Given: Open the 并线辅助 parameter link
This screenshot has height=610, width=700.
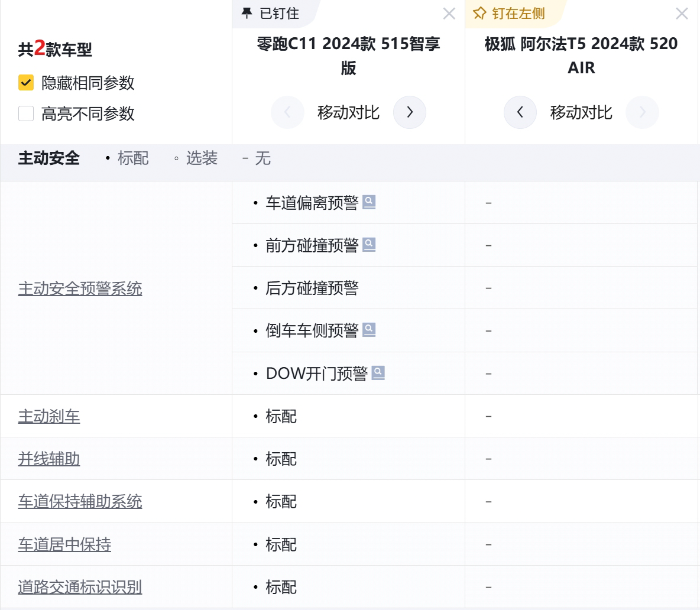Looking at the screenshot, I should [x=49, y=459].
